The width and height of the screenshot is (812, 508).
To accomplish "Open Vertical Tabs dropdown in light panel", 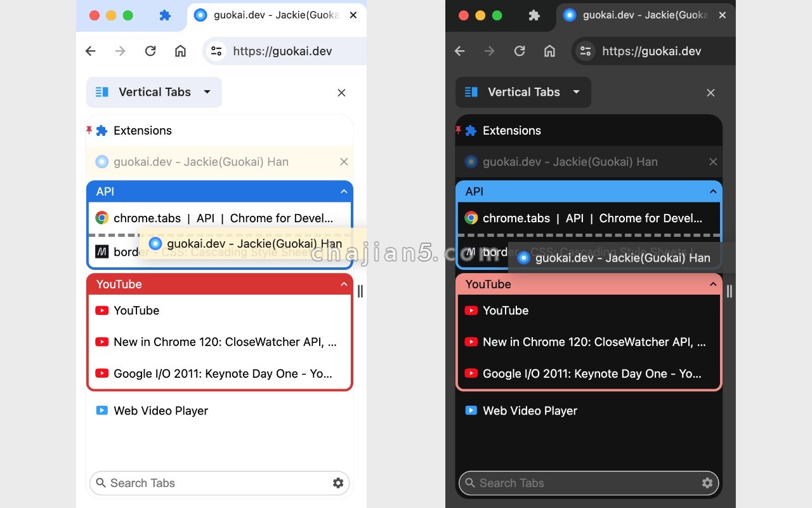I will tap(154, 92).
